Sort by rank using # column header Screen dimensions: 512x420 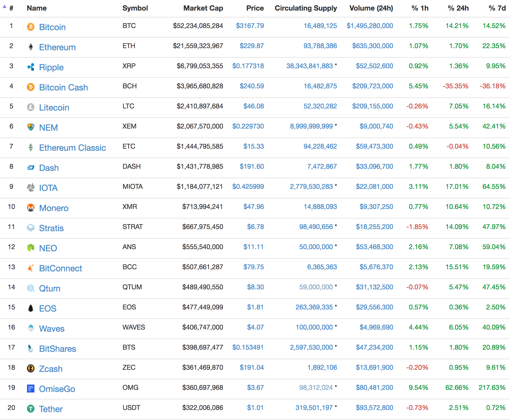point(11,8)
